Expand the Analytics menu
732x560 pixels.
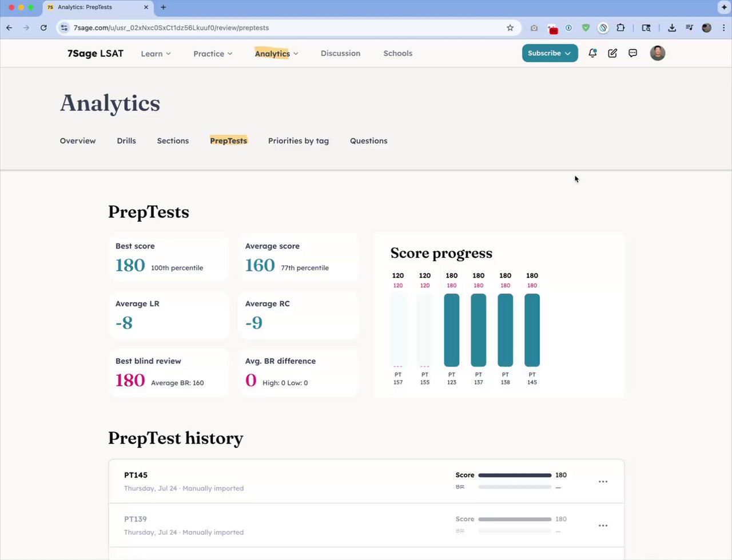coord(276,54)
